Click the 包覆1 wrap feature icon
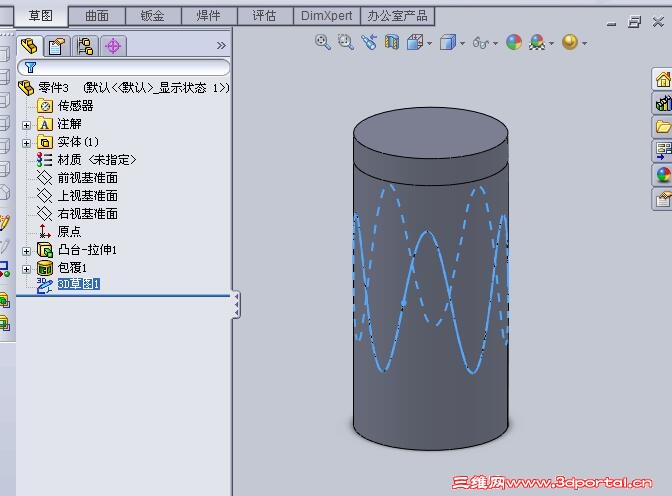 [x=45, y=268]
